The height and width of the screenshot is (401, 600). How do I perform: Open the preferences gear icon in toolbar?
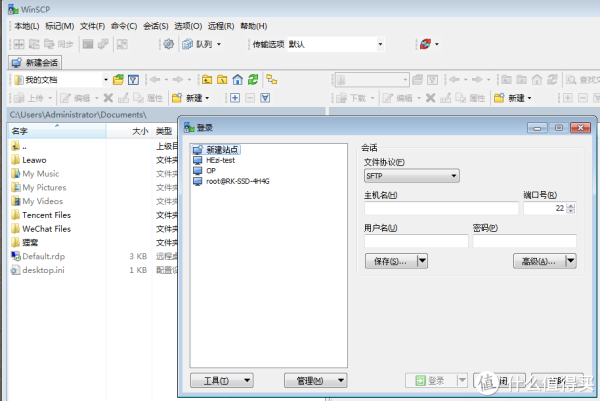[x=168, y=44]
